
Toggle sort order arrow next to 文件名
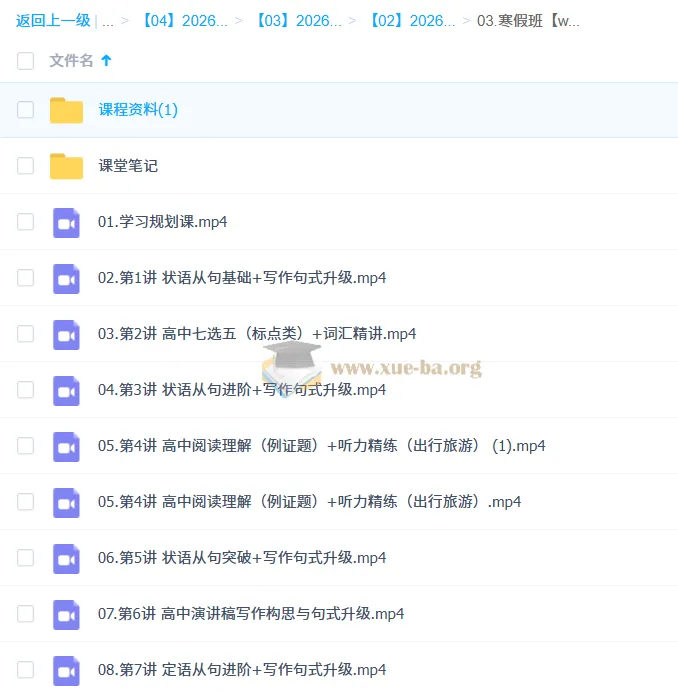point(106,61)
